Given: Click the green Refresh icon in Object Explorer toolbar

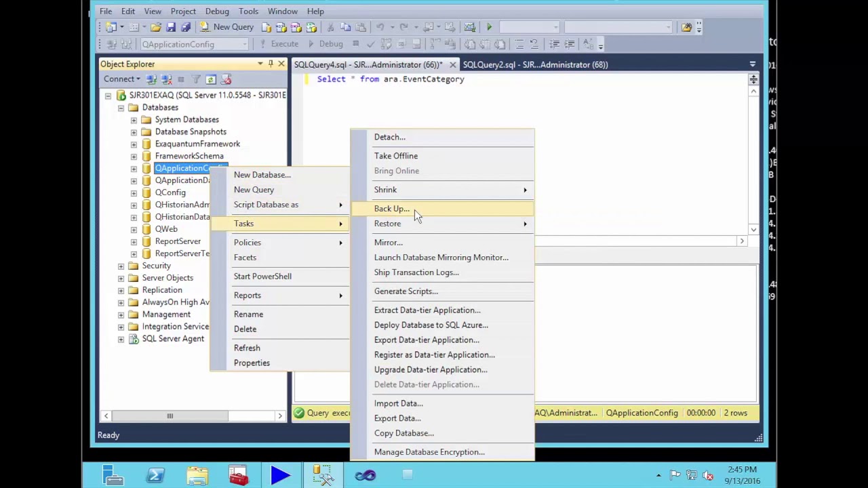Looking at the screenshot, I should [x=211, y=79].
